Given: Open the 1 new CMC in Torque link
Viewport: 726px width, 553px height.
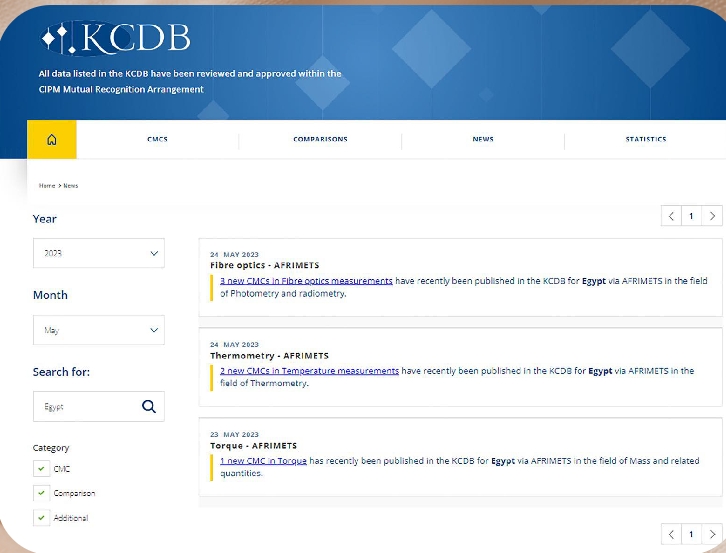Looking at the screenshot, I should tap(263, 461).
